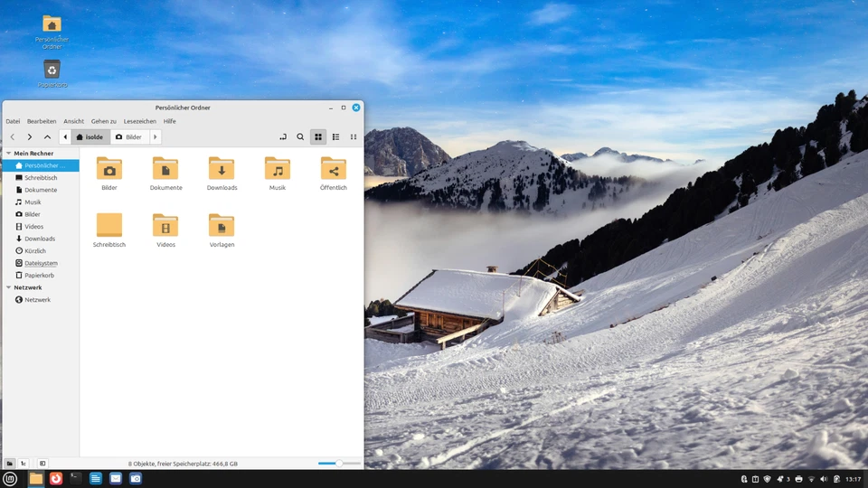Hide the sidebar via status bar button
Viewport: 868px width, 488px height.
pyautogui.click(x=42, y=464)
